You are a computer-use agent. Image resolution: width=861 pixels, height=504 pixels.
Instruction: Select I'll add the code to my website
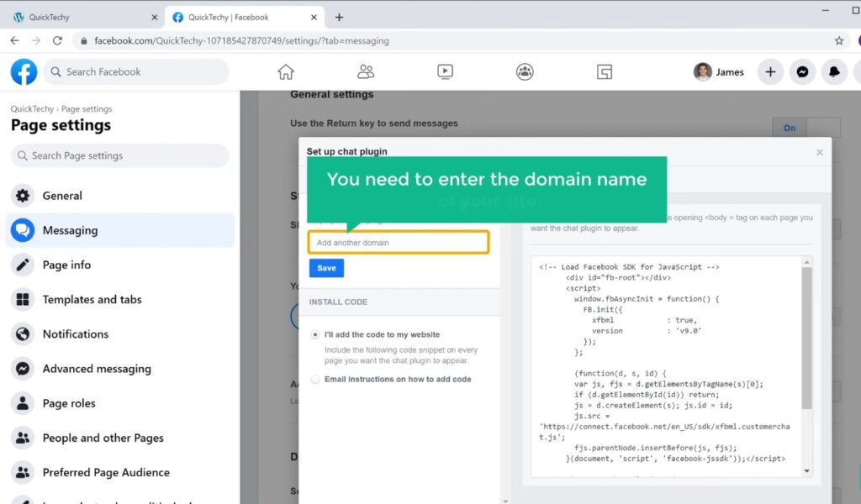point(315,333)
